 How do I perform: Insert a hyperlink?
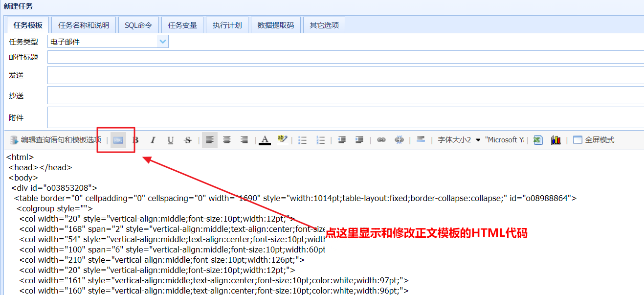(381, 140)
